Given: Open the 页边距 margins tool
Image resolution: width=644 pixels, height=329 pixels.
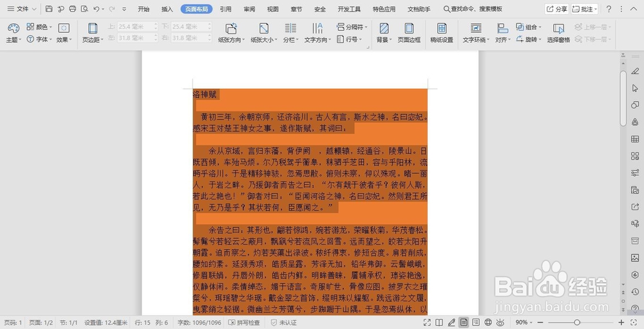Looking at the screenshot, I should pos(93,33).
